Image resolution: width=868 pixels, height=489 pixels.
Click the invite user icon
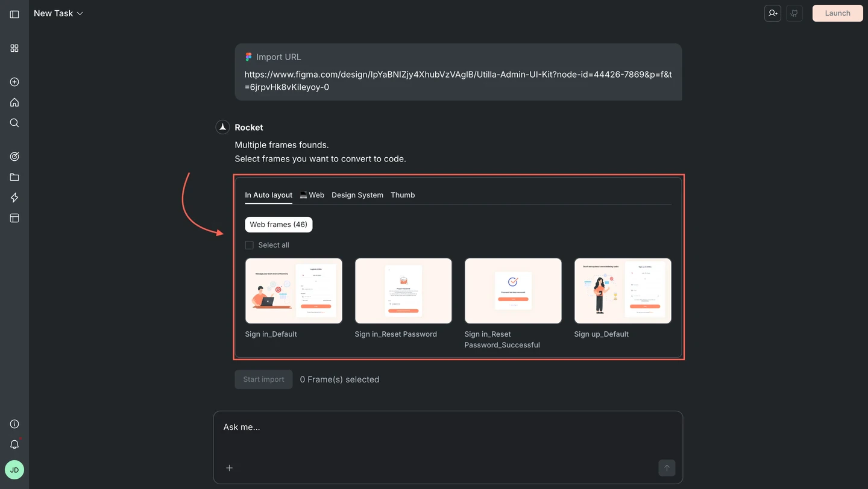(x=772, y=13)
